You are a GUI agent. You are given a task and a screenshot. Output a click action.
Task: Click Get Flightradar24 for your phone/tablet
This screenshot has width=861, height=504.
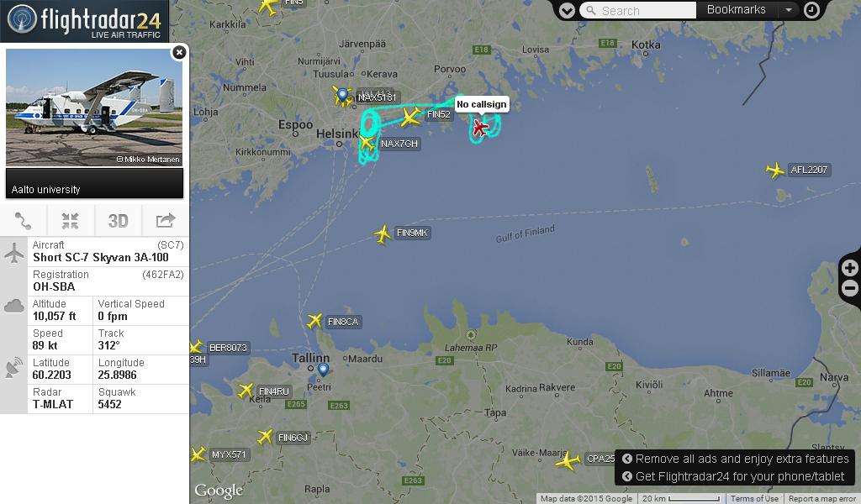pos(733,476)
